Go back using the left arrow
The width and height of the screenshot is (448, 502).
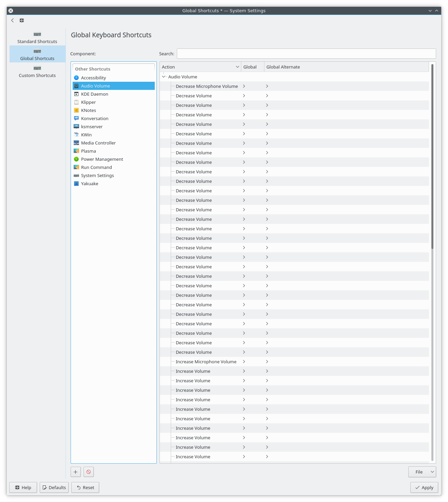click(x=13, y=20)
